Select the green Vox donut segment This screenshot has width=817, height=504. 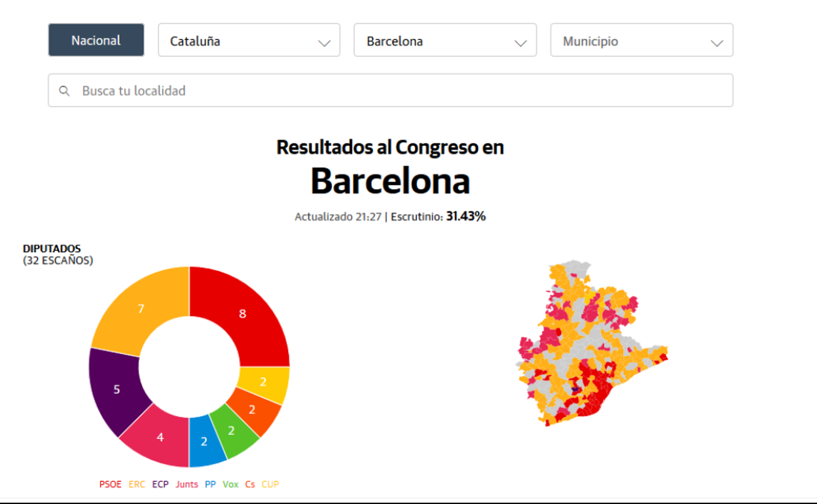point(232,431)
